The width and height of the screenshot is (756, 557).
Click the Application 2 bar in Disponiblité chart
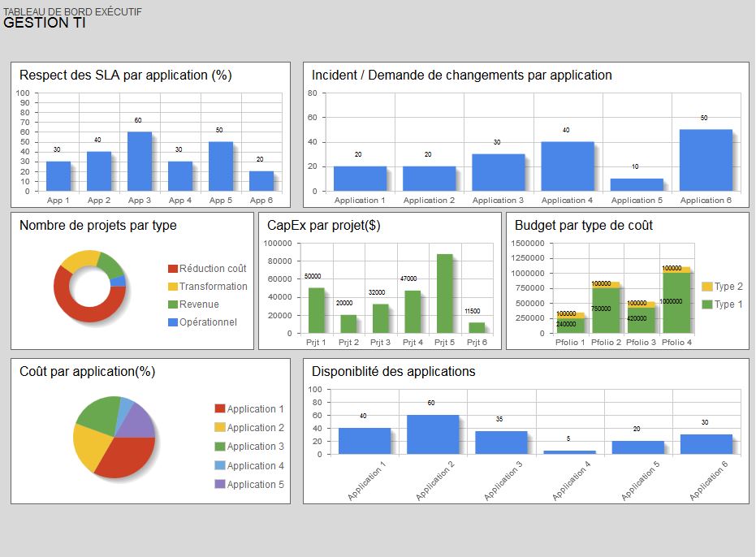point(433,434)
